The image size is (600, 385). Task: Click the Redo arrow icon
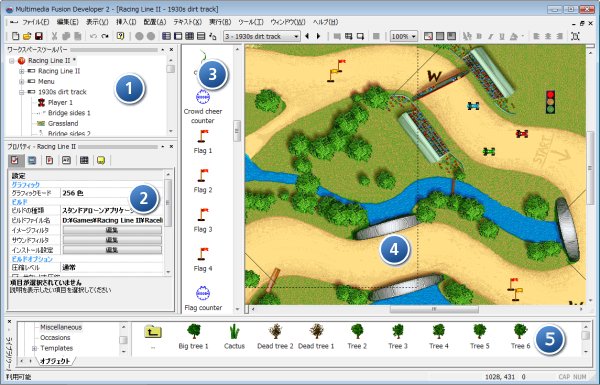click(105, 36)
